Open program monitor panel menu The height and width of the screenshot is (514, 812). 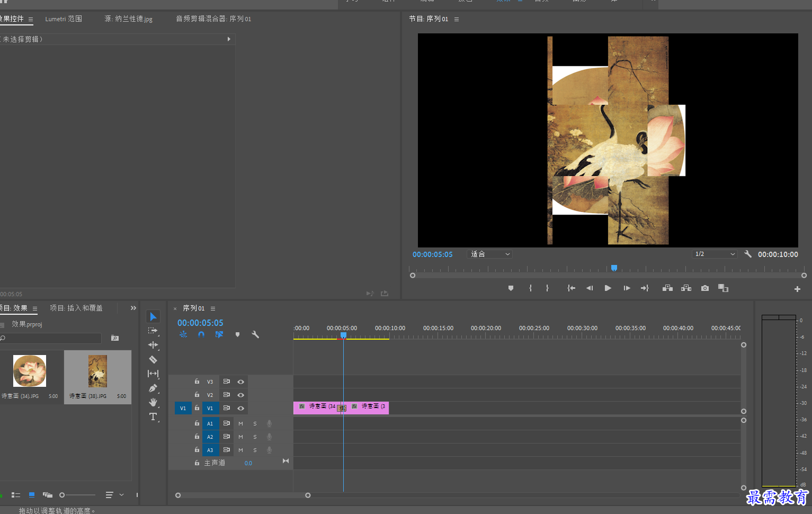(457, 19)
